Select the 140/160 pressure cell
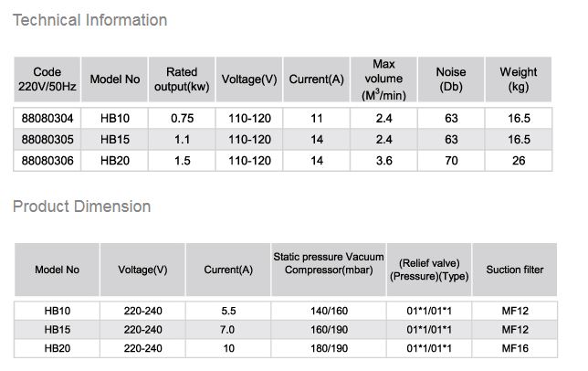This screenshot has height=371, width=588. click(329, 311)
